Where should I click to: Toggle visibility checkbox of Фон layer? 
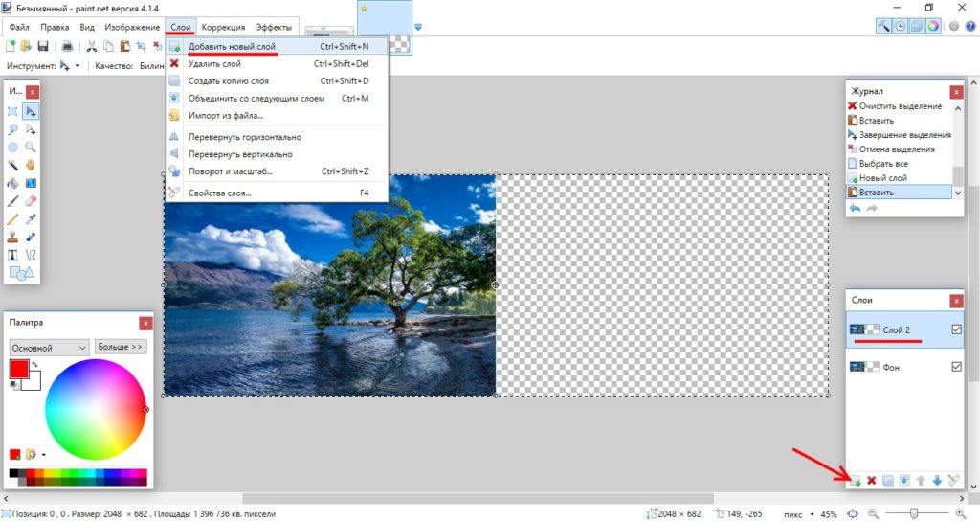click(x=956, y=367)
